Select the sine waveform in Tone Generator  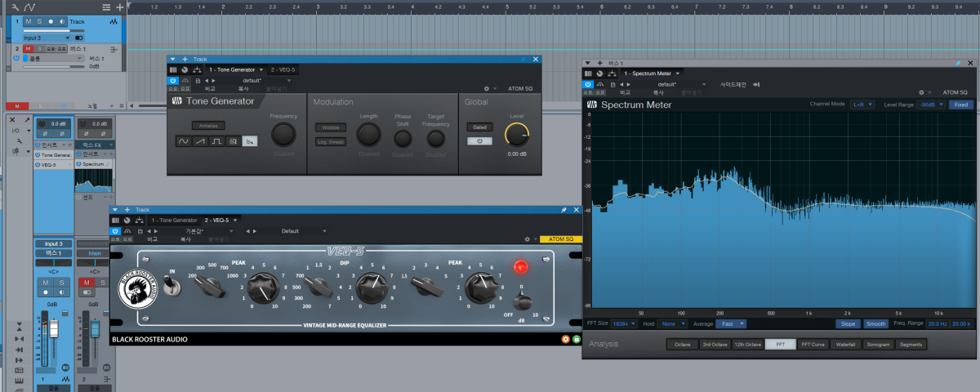[183, 141]
